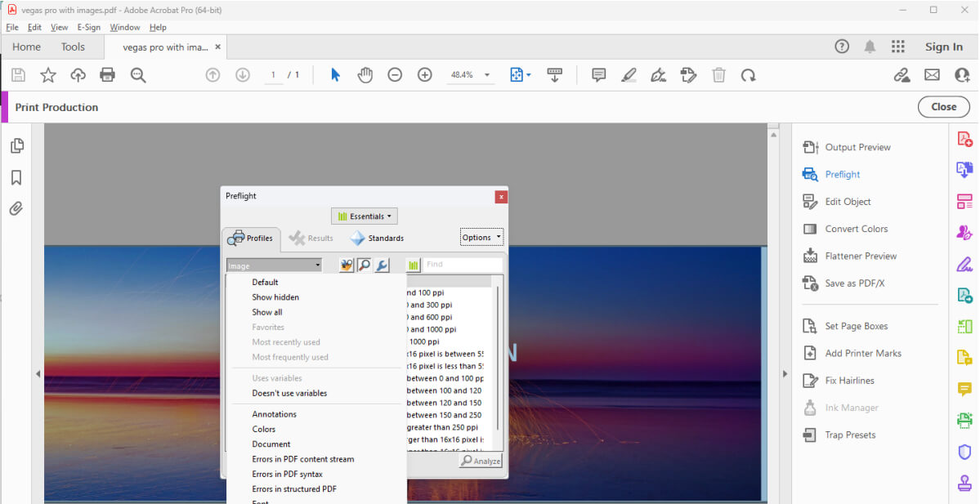Click the Add comment sticky note icon

pos(598,75)
